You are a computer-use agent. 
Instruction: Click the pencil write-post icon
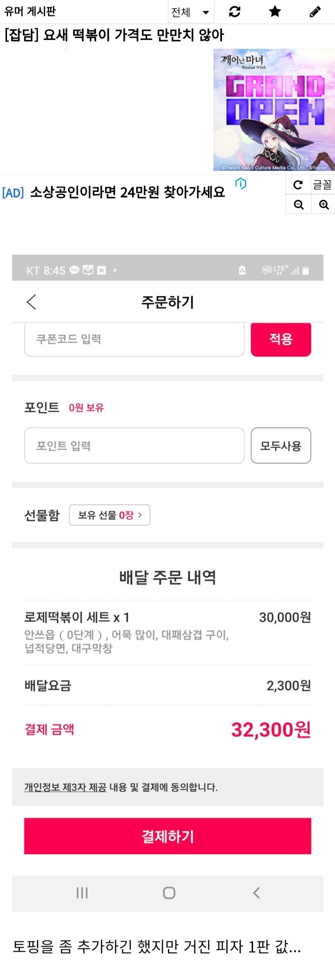[x=315, y=12]
